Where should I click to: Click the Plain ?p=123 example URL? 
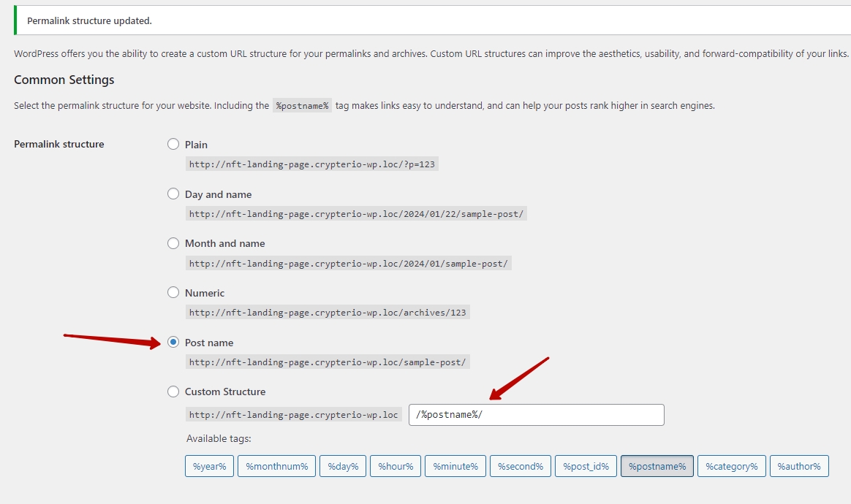pyautogui.click(x=311, y=164)
